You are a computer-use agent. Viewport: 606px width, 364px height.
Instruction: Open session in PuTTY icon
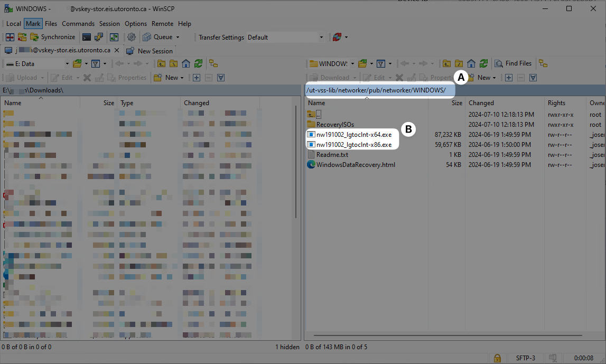pos(99,37)
